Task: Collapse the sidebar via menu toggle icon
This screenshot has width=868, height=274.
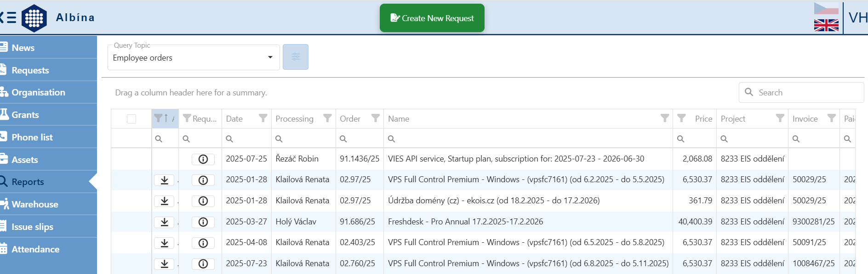Action: point(8,18)
